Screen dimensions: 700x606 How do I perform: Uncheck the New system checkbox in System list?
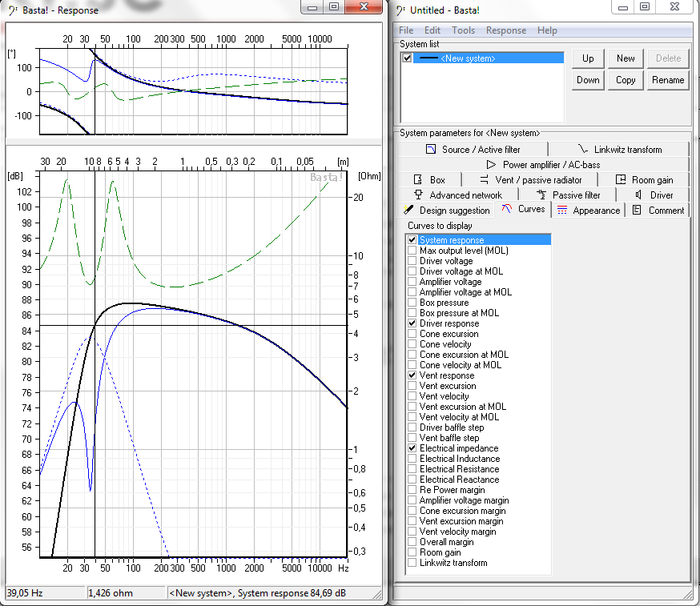point(408,58)
